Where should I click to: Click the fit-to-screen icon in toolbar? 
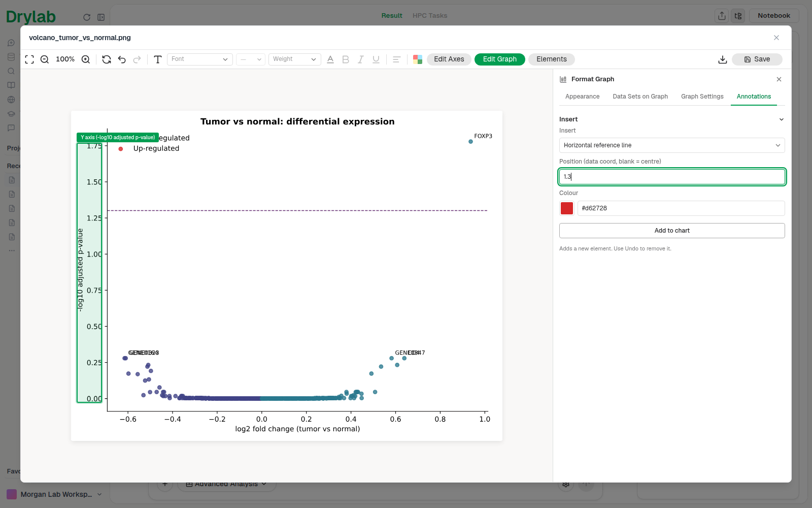29,59
